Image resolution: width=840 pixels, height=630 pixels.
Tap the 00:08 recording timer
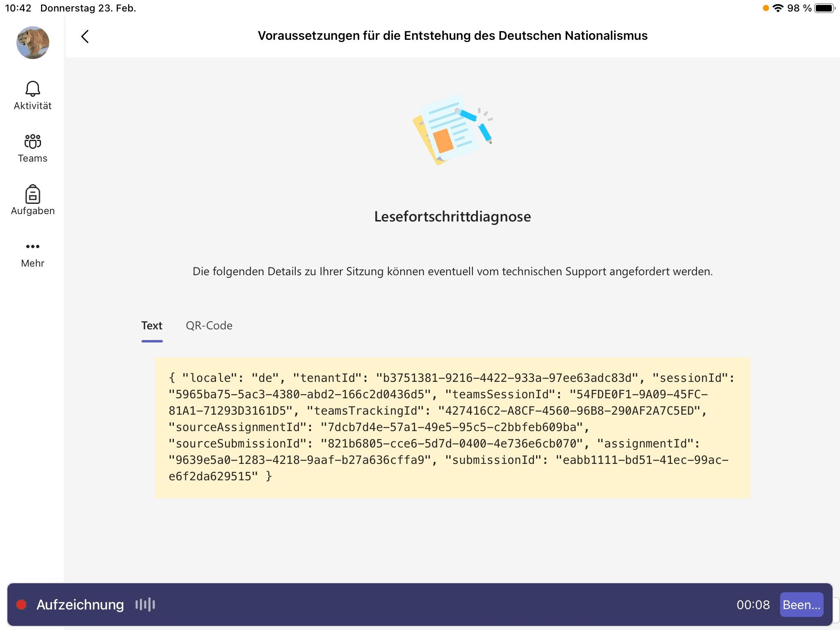click(x=753, y=605)
